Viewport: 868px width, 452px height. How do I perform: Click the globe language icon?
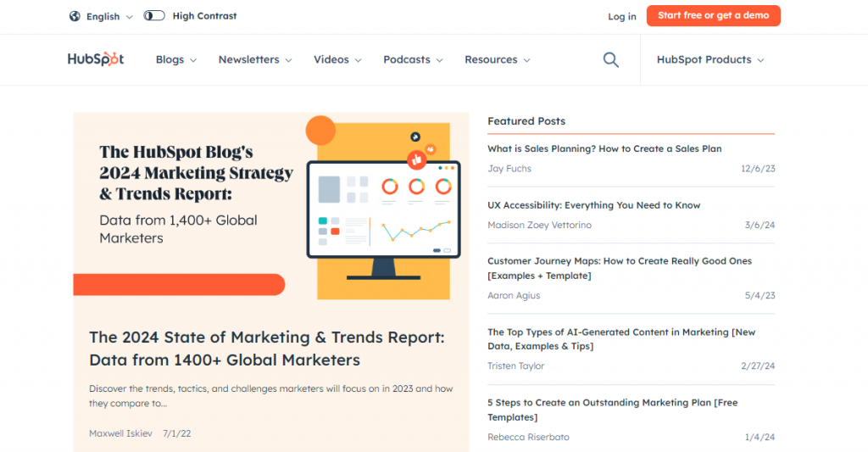pos(75,16)
